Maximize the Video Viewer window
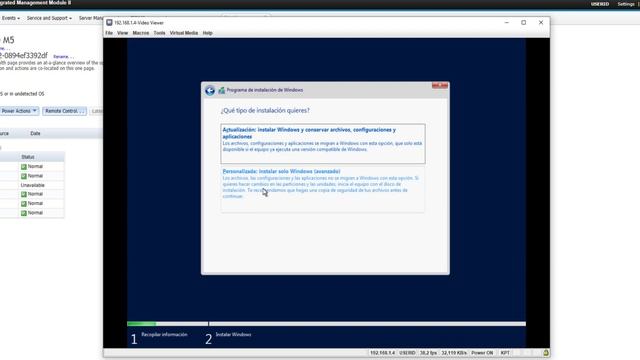This screenshot has width=640, height=360. [524, 23]
